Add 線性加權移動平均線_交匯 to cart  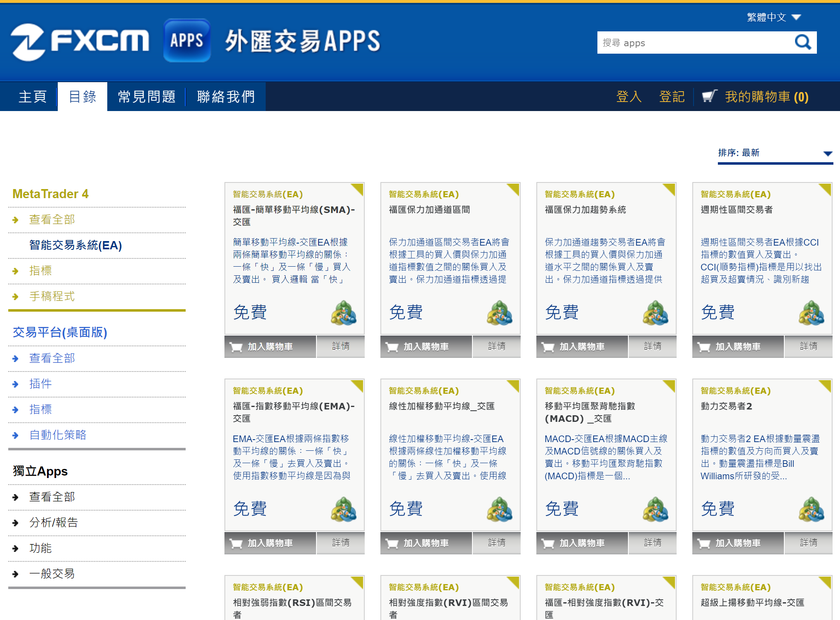[426, 543]
